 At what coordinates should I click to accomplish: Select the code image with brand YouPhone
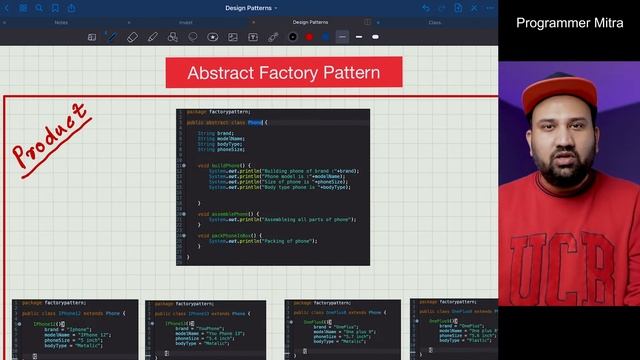[x=205, y=330]
